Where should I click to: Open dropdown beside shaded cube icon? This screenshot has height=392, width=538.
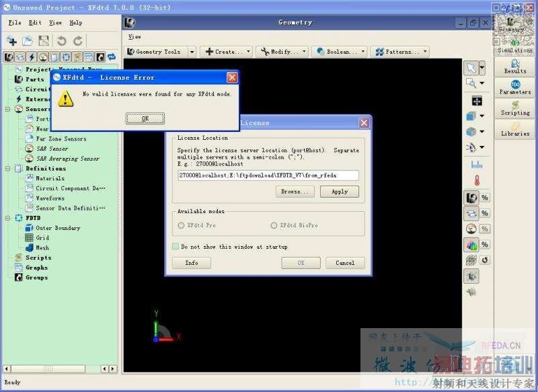[482, 131]
